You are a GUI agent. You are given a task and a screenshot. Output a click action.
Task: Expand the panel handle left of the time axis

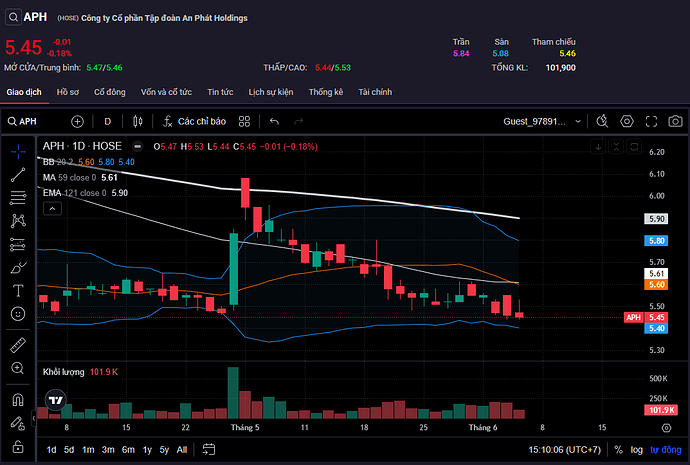(33, 417)
